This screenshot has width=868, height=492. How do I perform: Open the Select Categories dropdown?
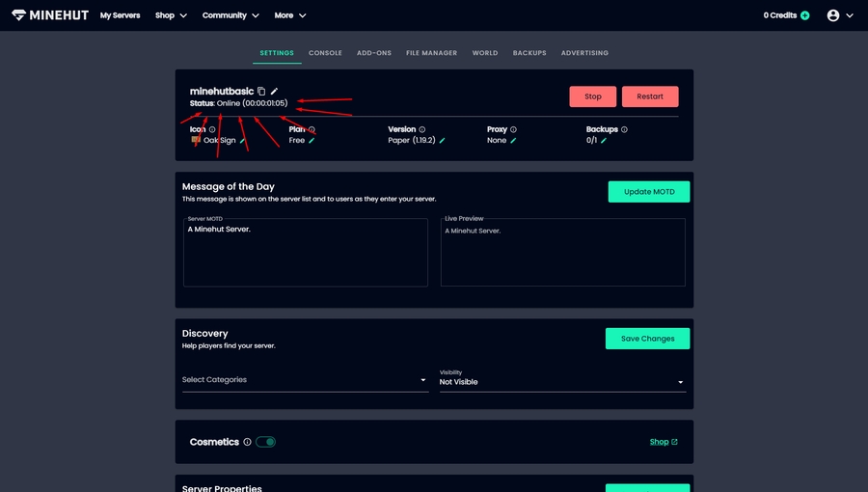pyautogui.click(x=305, y=380)
